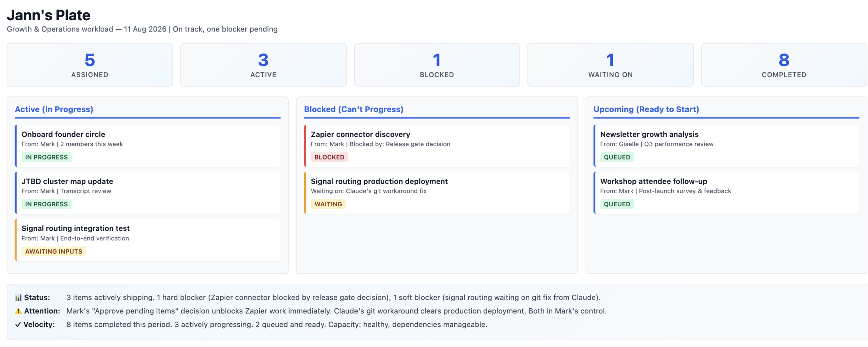
Task: Select the Blocked summary card
Action: [x=437, y=65]
